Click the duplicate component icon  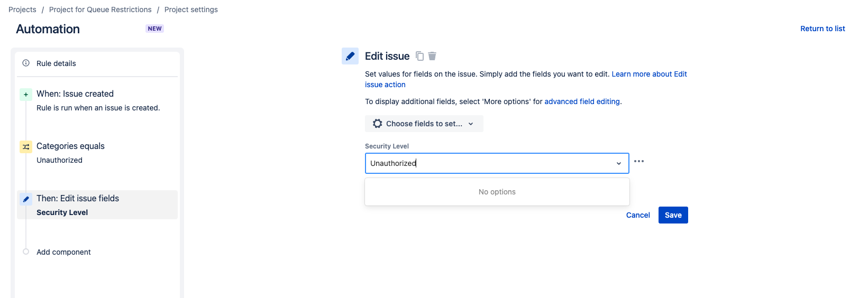(419, 56)
